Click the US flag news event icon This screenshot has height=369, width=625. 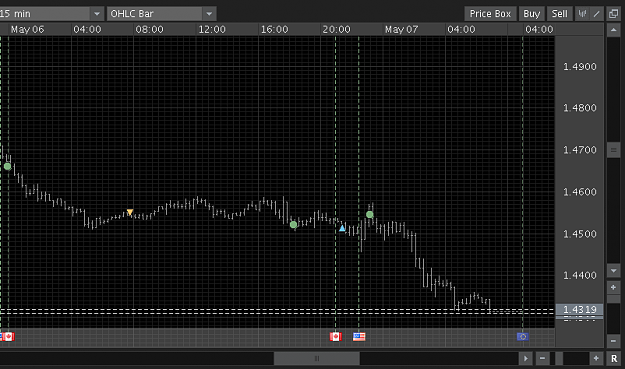359,337
